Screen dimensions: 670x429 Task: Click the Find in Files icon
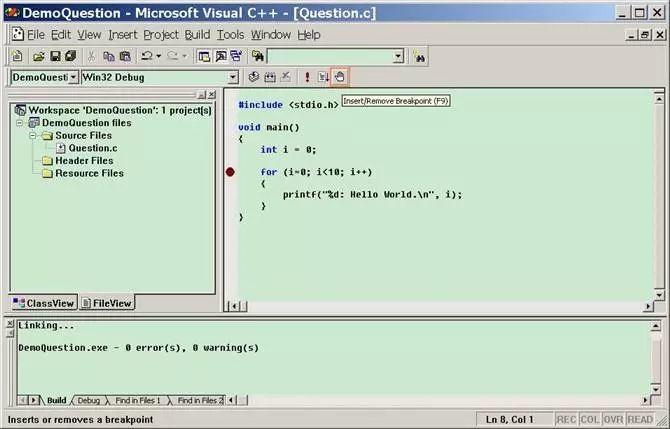pyautogui.click(x=258, y=56)
